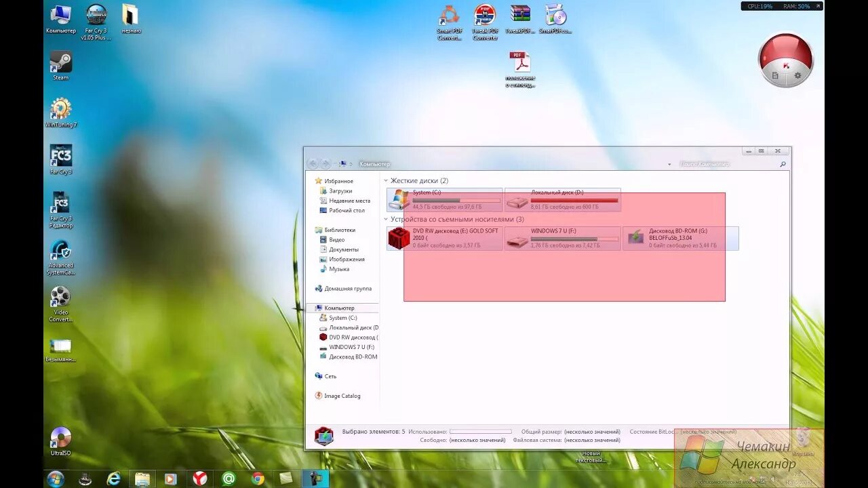868x488 pixels.
Task: Launch WinTuning 7 from the desktop
Action: [x=60, y=108]
